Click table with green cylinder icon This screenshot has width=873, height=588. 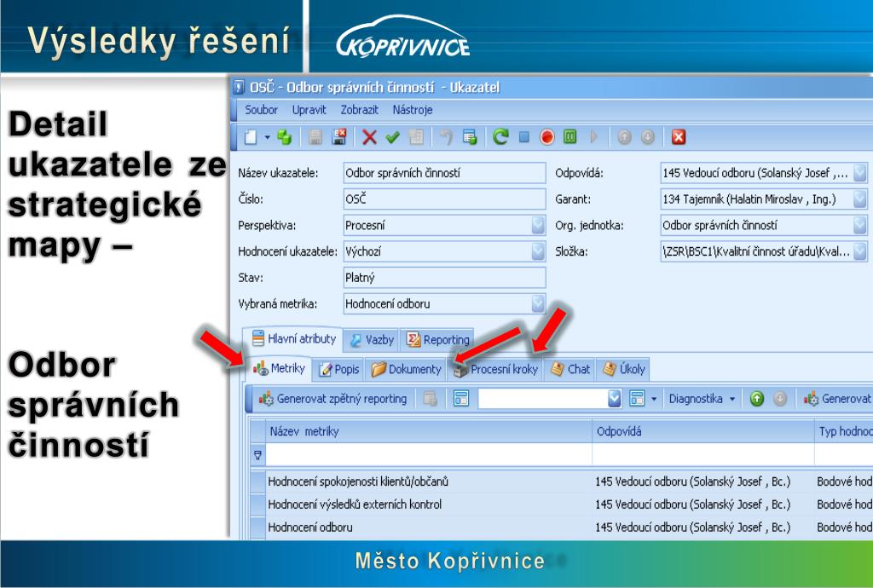[x=470, y=137]
